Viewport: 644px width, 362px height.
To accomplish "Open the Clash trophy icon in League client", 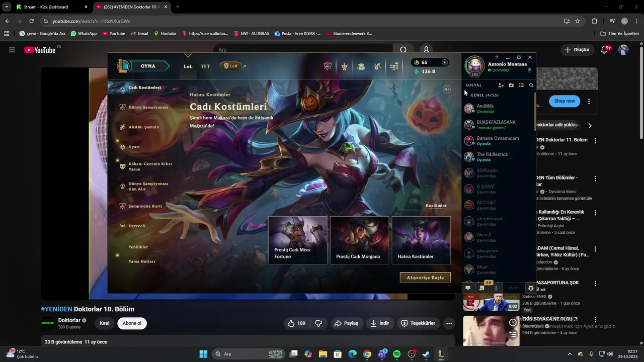I will (x=328, y=66).
